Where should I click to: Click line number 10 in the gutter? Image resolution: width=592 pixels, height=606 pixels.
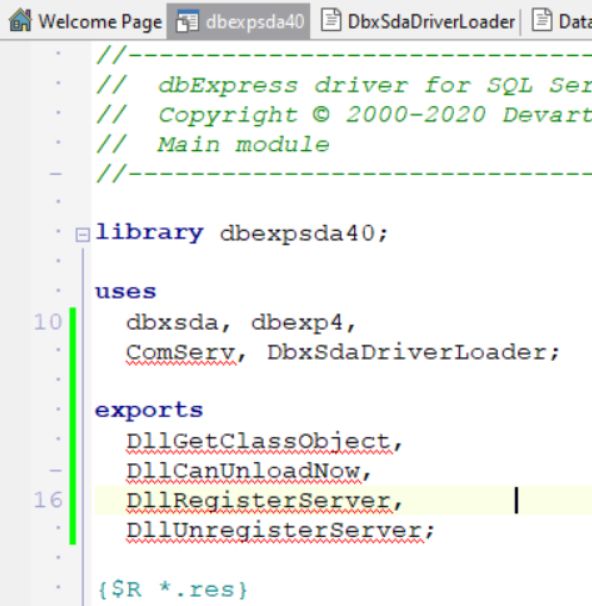(48, 322)
